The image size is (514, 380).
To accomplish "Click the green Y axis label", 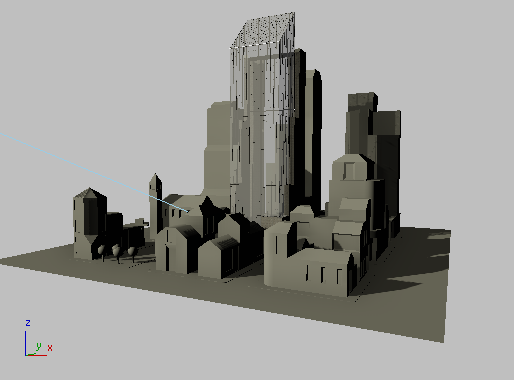I will (39, 346).
